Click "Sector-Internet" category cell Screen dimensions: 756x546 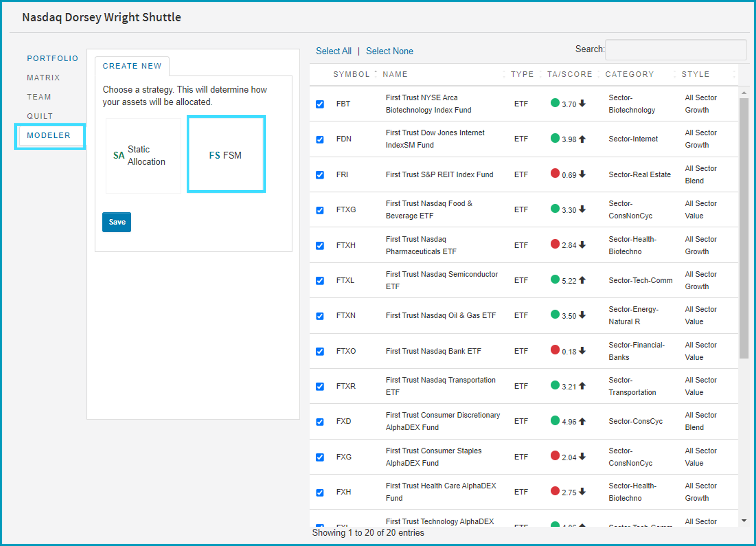633,139
